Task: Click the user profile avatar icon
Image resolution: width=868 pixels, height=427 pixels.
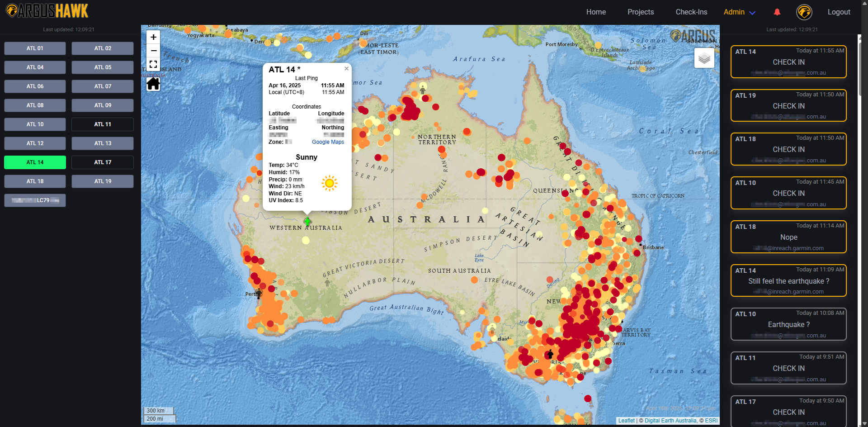Action: point(804,12)
